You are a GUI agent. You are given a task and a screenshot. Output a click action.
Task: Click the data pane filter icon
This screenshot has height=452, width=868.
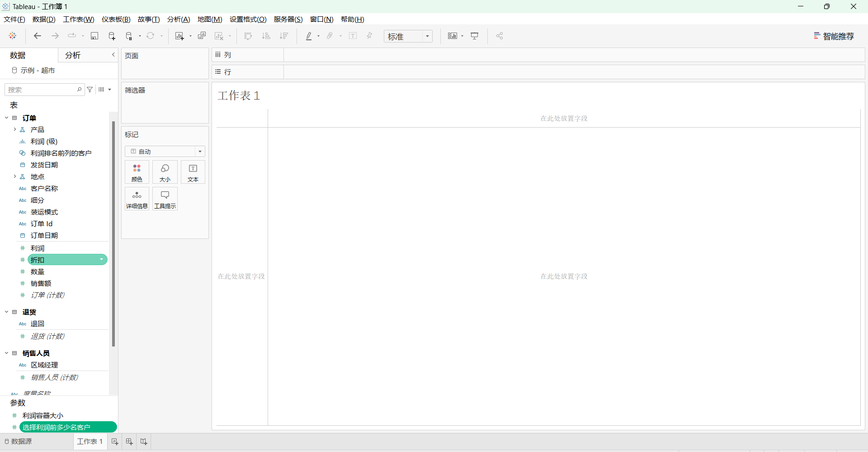pos(90,90)
